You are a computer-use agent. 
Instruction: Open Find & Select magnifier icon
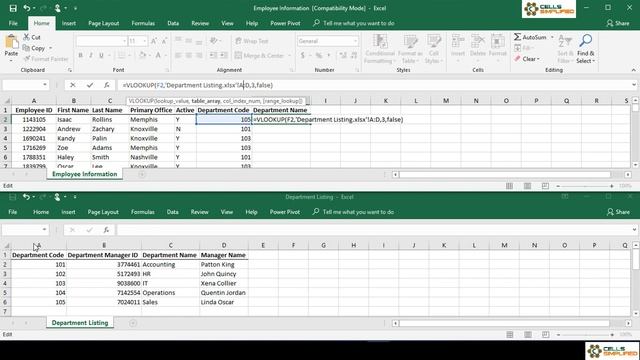click(x=585, y=40)
